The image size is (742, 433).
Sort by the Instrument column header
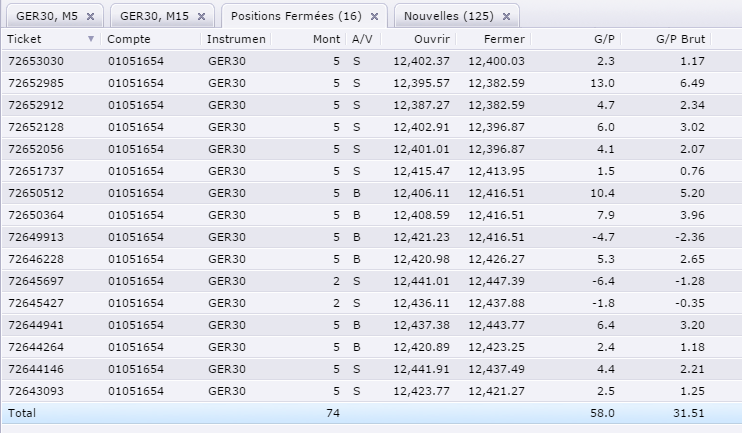pos(236,39)
